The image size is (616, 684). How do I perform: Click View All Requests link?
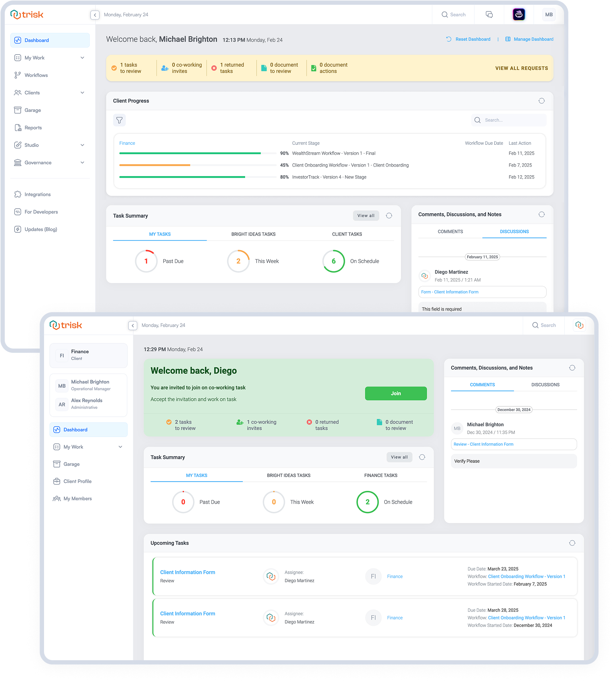pyautogui.click(x=522, y=68)
